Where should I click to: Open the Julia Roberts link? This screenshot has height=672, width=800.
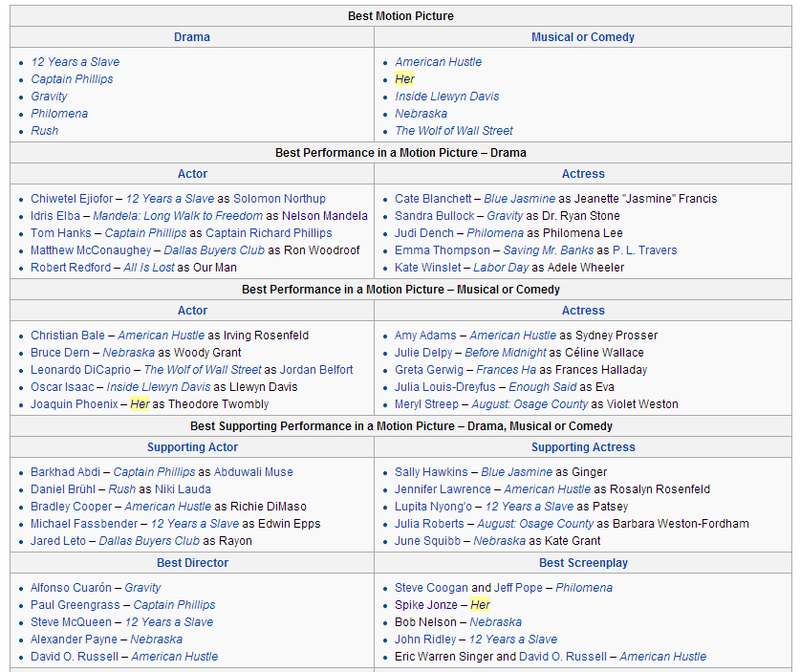tap(429, 524)
